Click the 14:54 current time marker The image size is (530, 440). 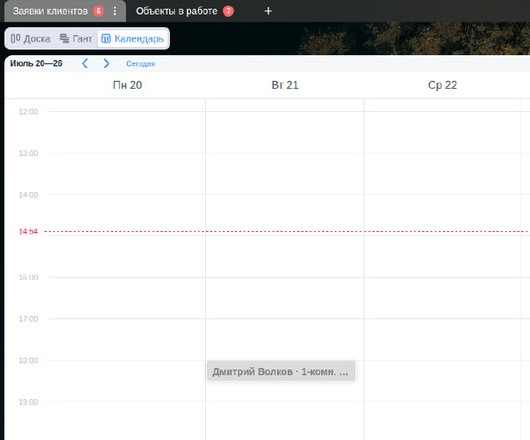click(x=28, y=231)
